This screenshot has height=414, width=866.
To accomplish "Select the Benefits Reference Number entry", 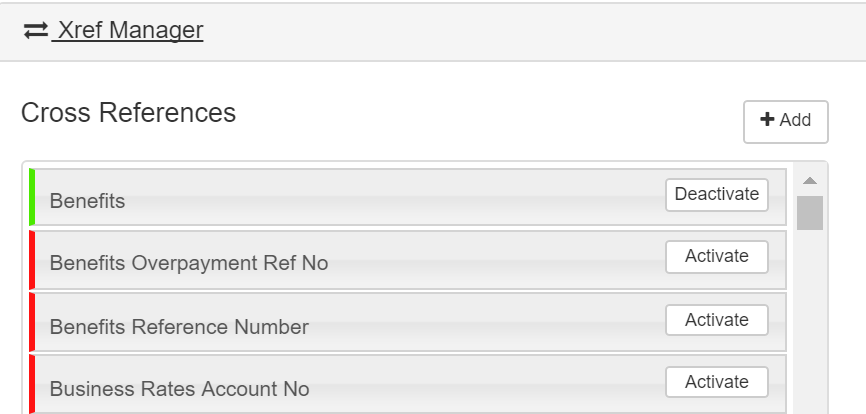I will pyautogui.click(x=179, y=327).
